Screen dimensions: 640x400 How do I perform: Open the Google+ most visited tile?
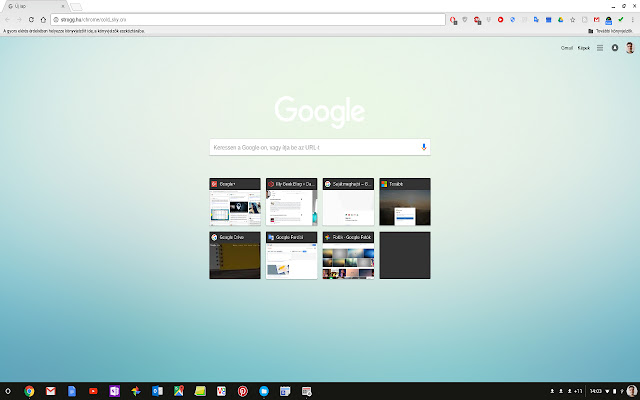pyautogui.click(x=235, y=202)
